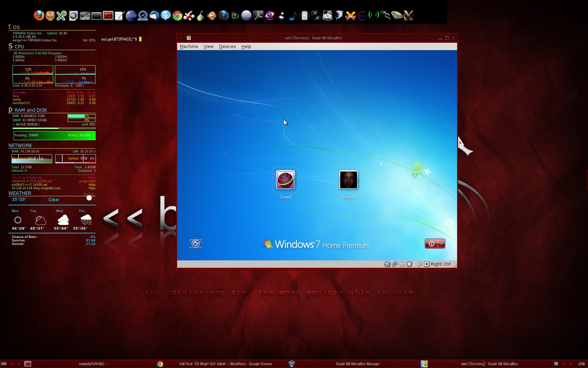Open the Thunderbird mail icon in the dock
Viewport: 588px width, 368px height.
point(154,15)
